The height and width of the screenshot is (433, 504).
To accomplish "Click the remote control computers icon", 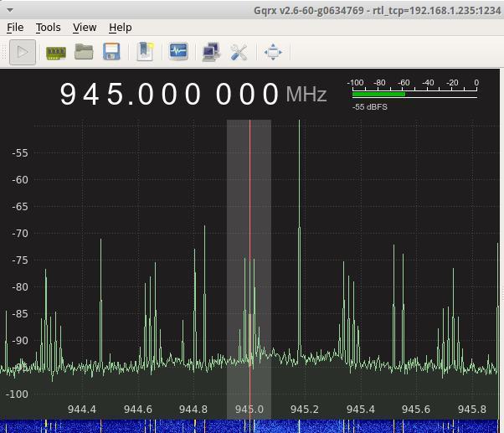I will click(x=210, y=52).
